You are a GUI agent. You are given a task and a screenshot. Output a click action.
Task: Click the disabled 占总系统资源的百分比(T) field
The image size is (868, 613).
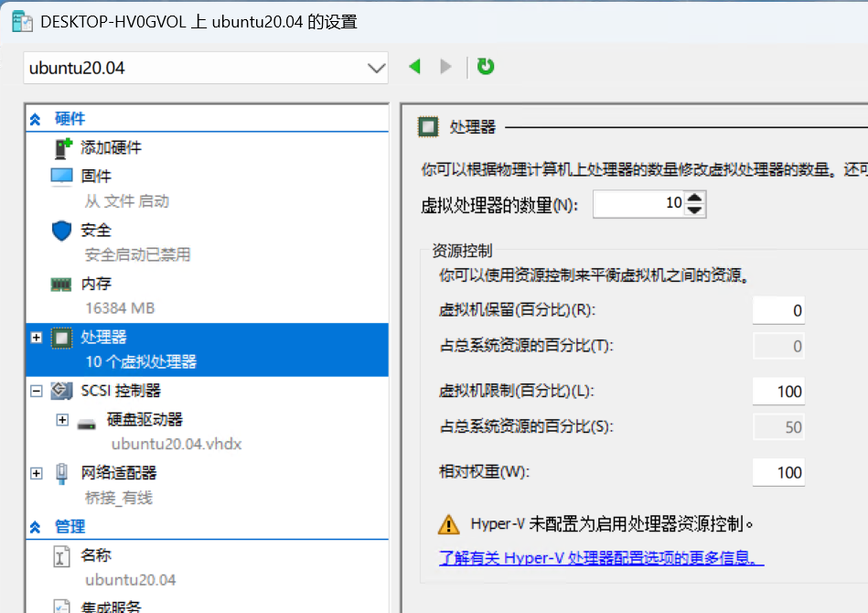coord(778,346)
